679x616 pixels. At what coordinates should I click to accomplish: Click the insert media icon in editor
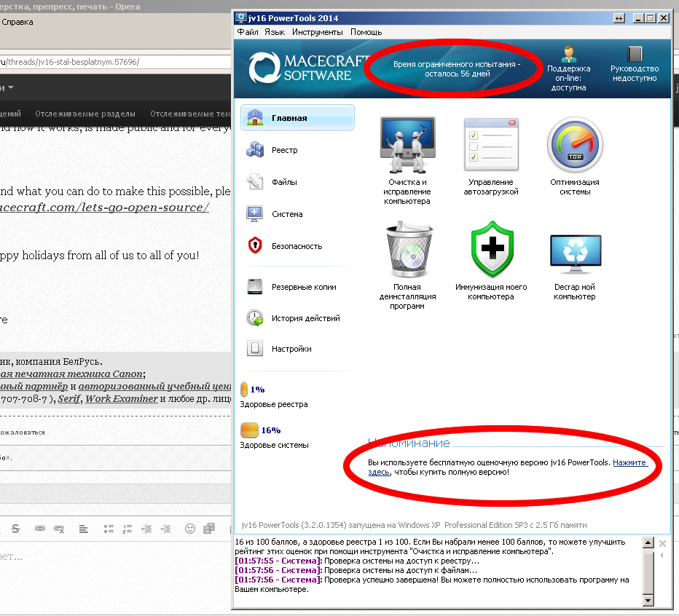point(209,529)
